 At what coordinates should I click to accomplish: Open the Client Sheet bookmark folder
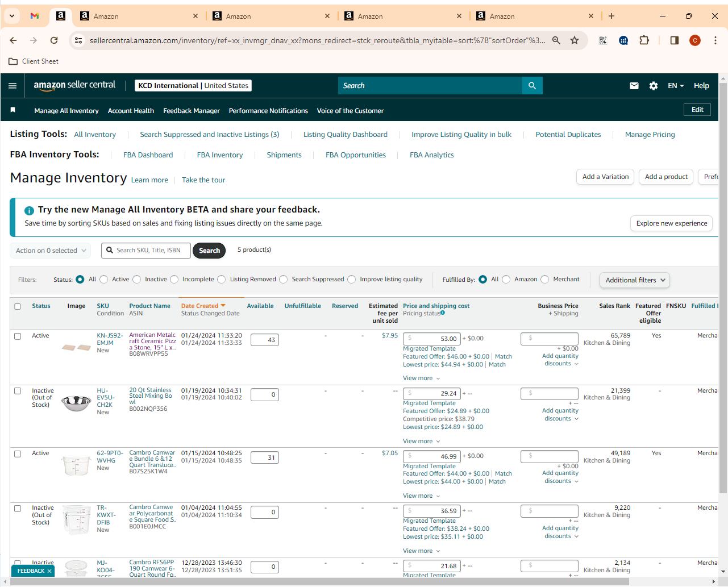point(34,61)
